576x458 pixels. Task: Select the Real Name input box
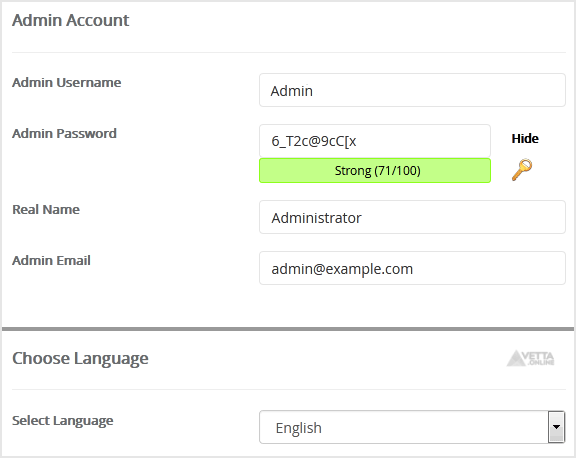412,217
